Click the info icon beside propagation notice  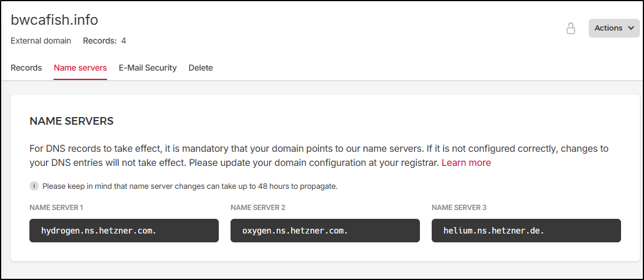pyautogui.click(x=34, y=186)
